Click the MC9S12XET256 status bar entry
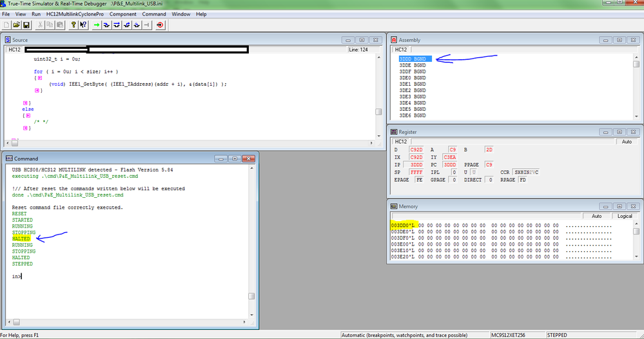The width and height of the screenshot is (644, 339). coord(508,335)
